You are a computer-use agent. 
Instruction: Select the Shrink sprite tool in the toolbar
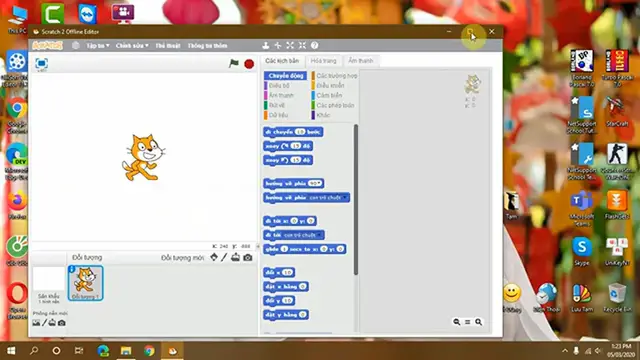[302, 45]
